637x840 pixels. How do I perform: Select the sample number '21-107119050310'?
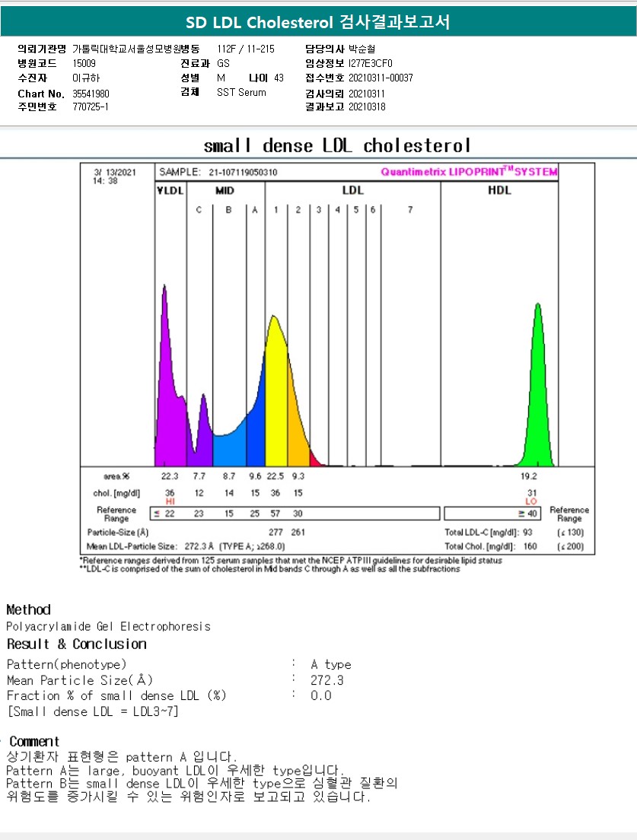click(244, 172)
